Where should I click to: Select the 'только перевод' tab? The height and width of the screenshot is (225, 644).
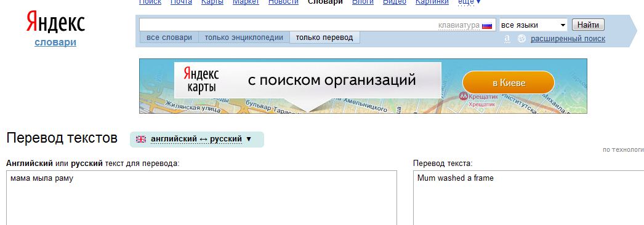coord(324,37)
